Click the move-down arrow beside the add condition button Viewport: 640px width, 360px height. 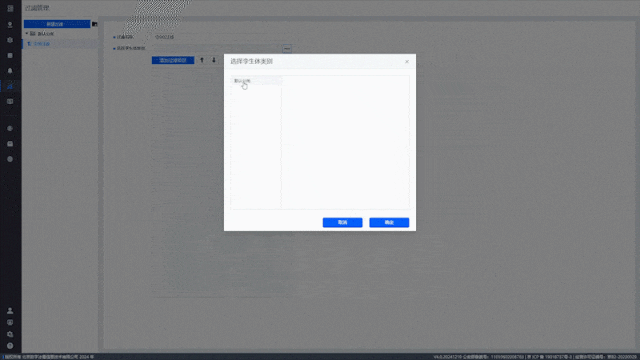tap(213, 60)
